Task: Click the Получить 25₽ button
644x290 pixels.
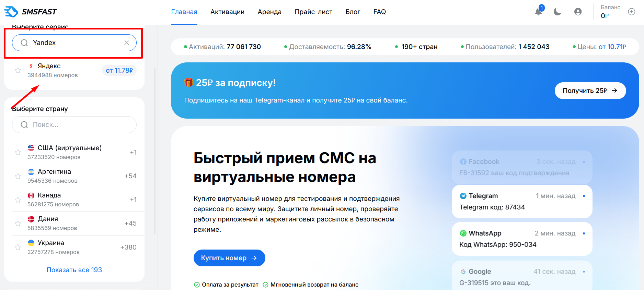Action: click(590, 90)
